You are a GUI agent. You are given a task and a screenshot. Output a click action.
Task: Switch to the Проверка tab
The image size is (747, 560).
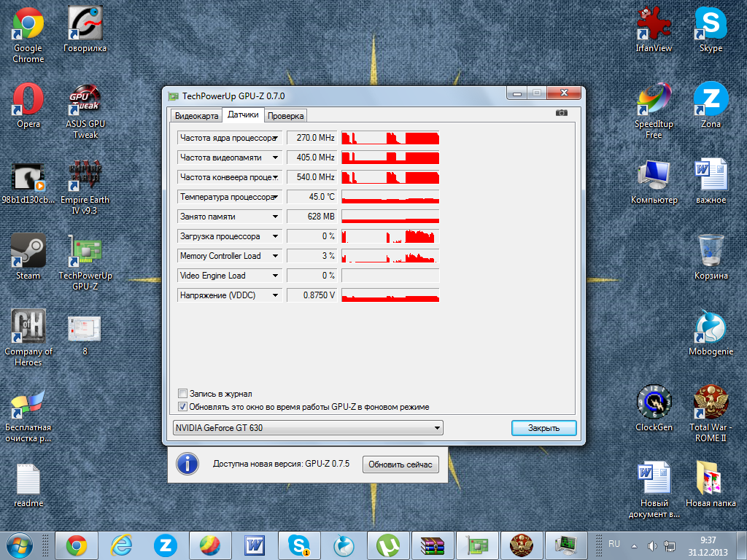coord(285,116)
